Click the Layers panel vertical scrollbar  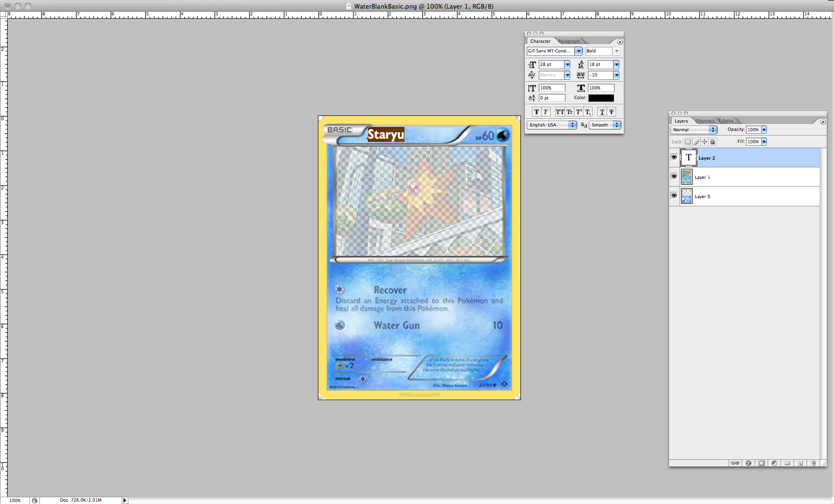823,303
